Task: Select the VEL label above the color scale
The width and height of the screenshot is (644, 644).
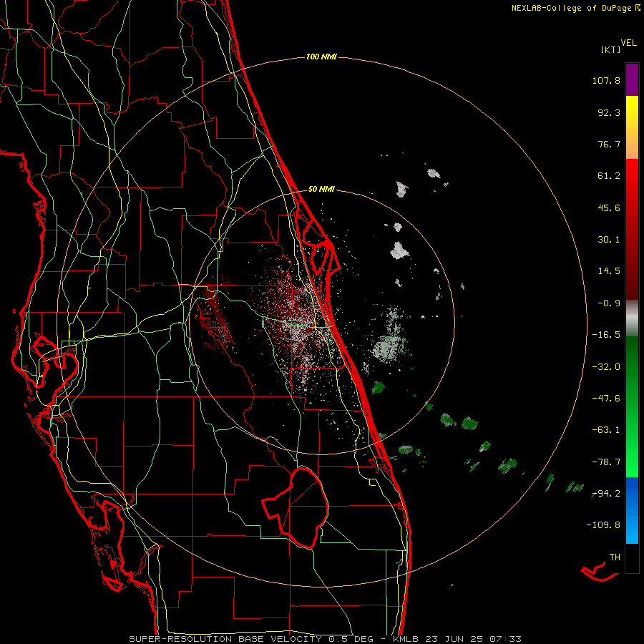Action: 628,43
